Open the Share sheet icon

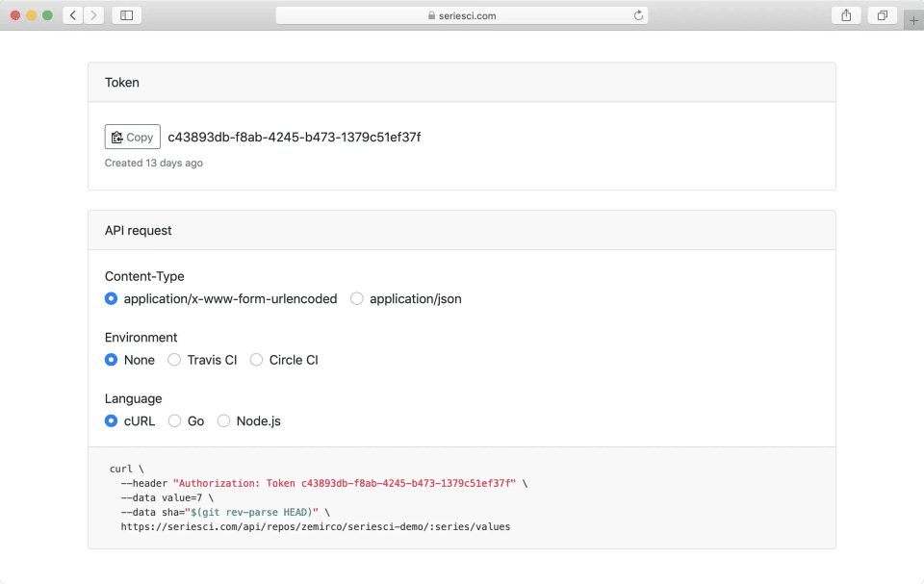(x=846, y=15)
